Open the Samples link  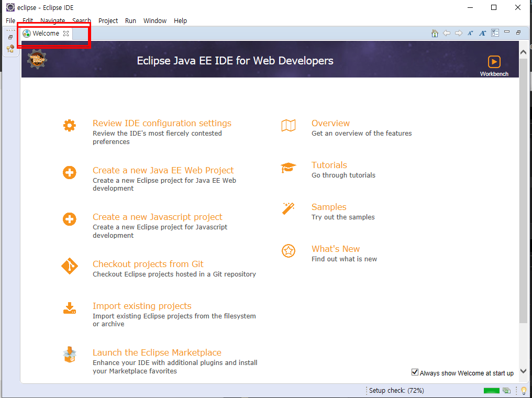click(329, 207)
